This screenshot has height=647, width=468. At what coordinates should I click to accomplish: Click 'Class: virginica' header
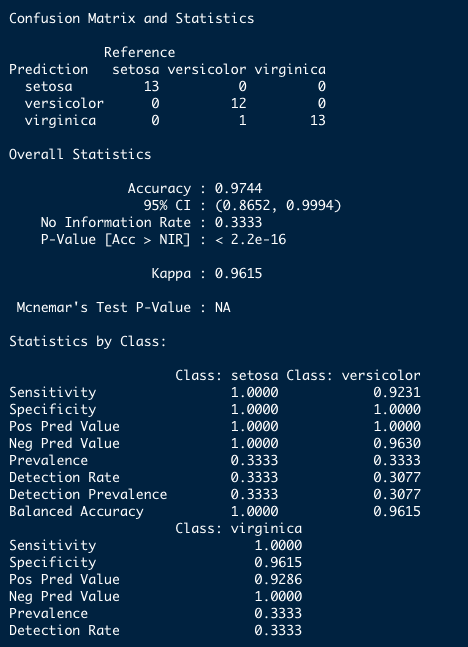point(239,529)
